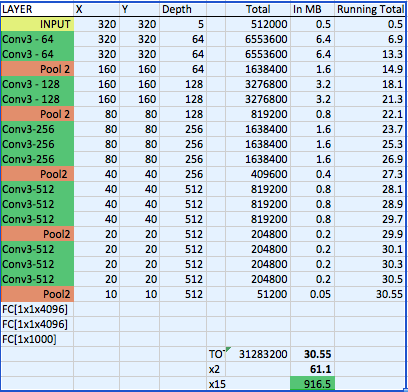The height and width of the screenshot is (392, 408).
Task: Select Running Total cell 25.3
Action: coord(370,144)
